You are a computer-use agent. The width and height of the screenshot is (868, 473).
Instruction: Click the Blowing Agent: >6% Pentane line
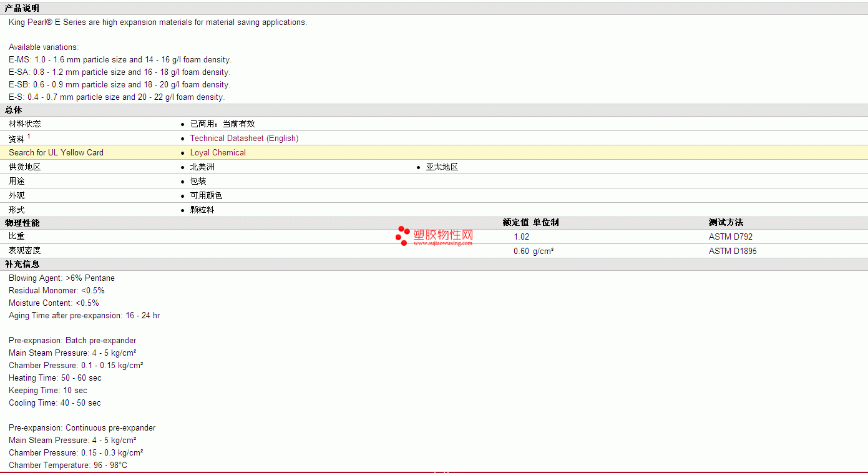tap(62, 278)
